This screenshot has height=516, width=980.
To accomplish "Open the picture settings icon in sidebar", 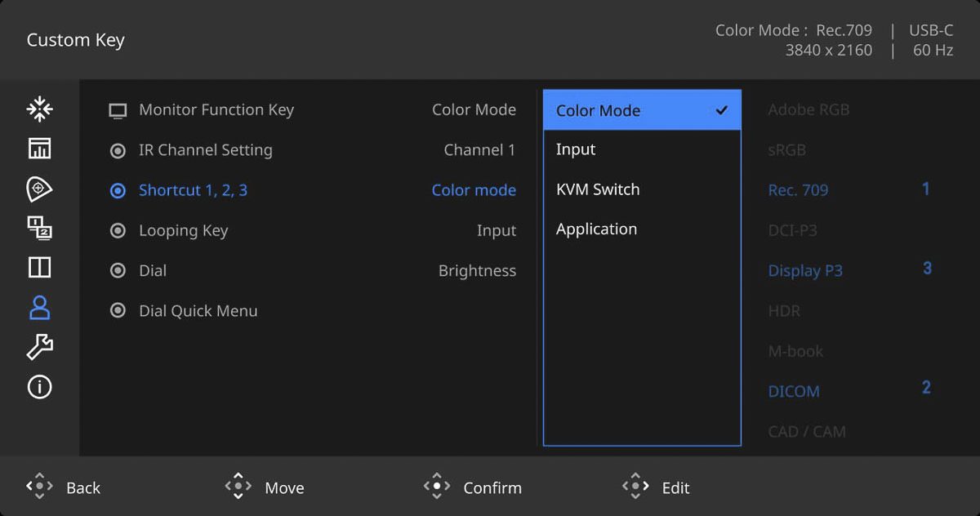I will coord(39,149).
